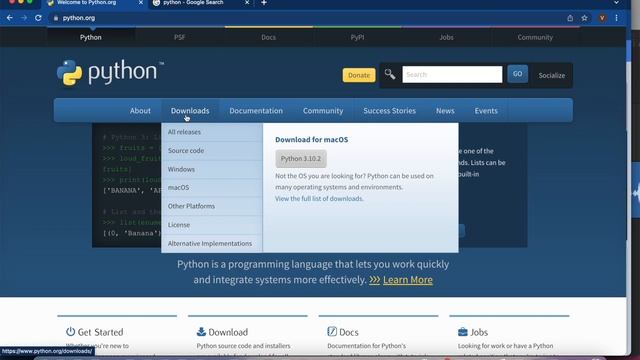Open the About menu
This screenshot has height=360, width=640.
coord(140,111)
